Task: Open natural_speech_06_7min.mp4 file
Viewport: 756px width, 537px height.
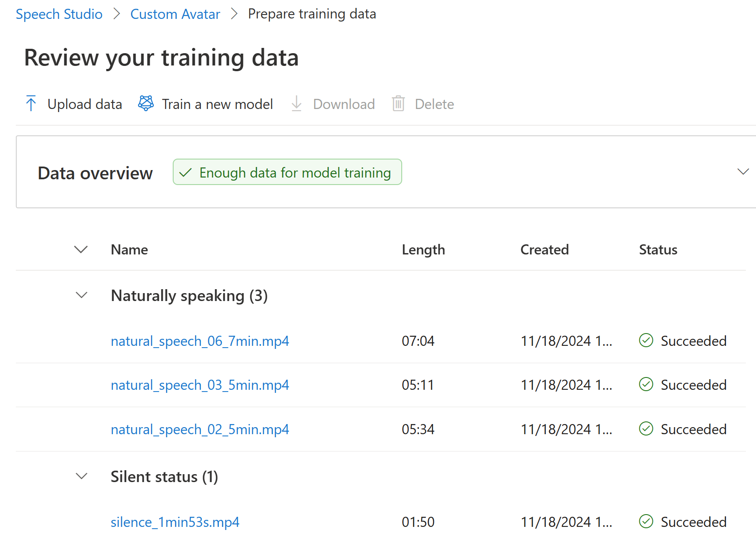Action: pos(200,341)
